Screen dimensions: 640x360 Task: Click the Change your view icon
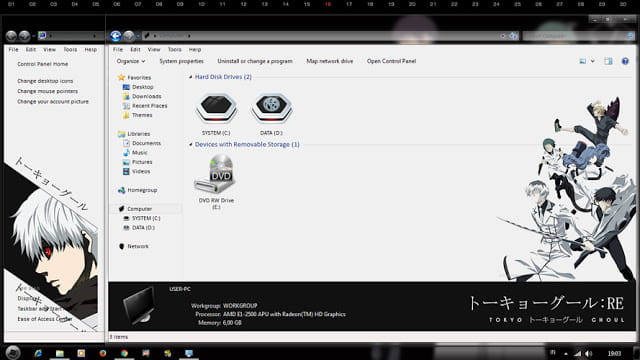pos(582,61)
